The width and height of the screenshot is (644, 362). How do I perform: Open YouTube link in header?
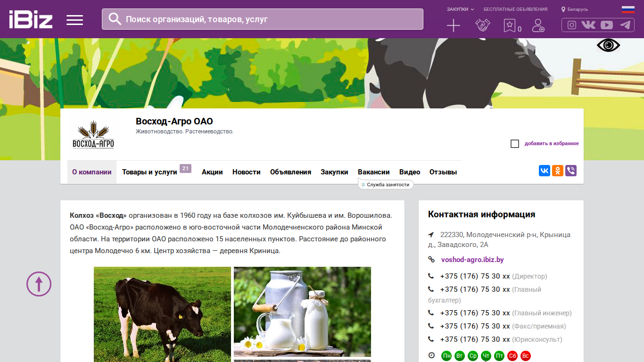607,25
